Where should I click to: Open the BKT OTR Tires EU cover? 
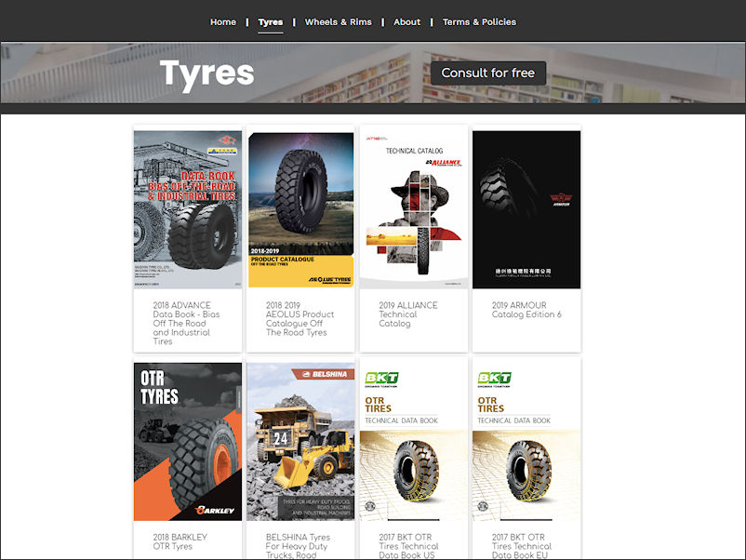(526, 442)
